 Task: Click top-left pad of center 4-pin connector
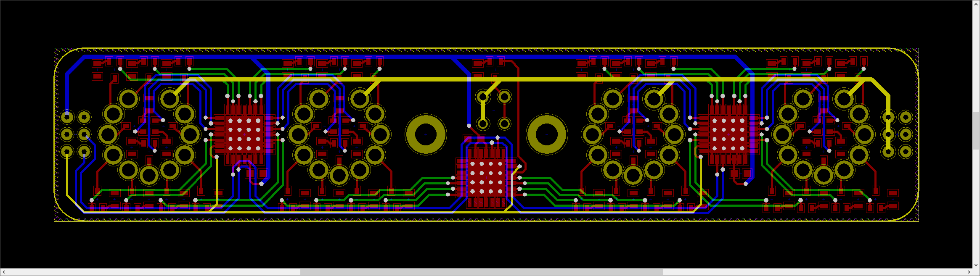coord(483,97)
